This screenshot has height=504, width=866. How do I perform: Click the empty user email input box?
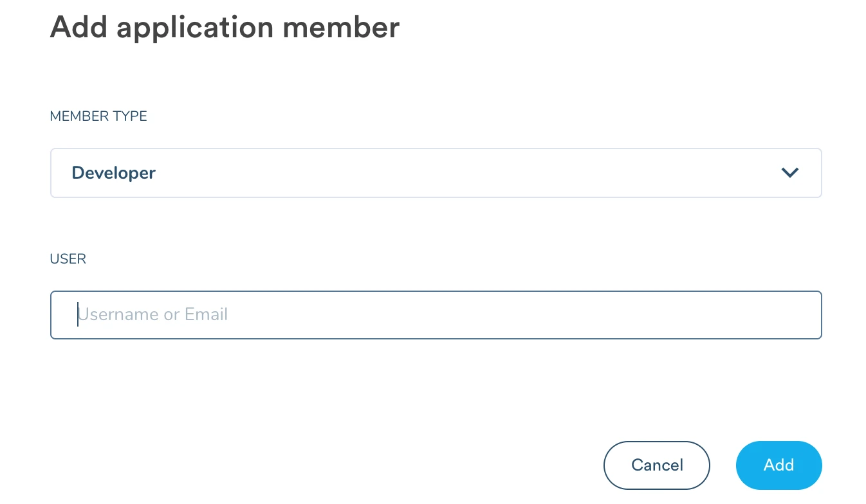coord(436,314)
